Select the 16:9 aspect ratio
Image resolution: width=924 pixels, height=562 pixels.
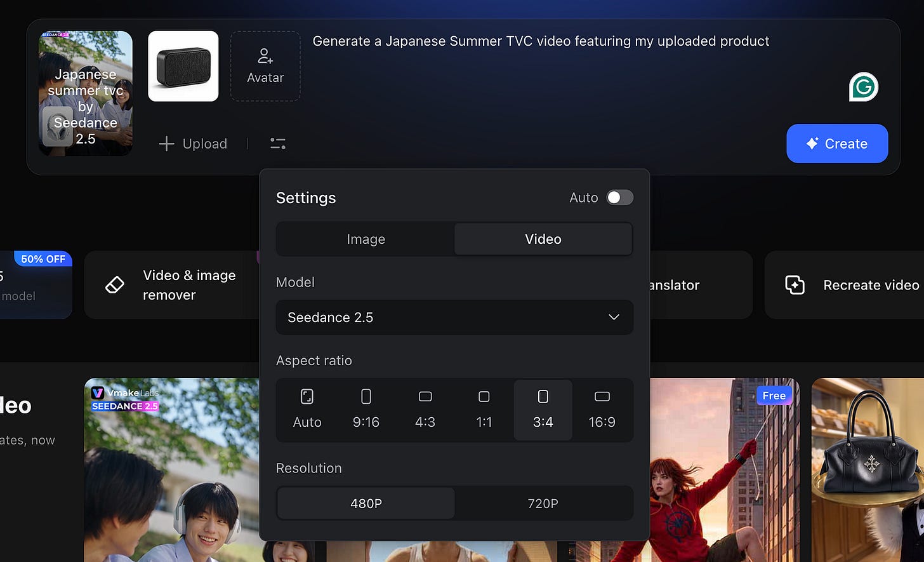click(602, 410)
